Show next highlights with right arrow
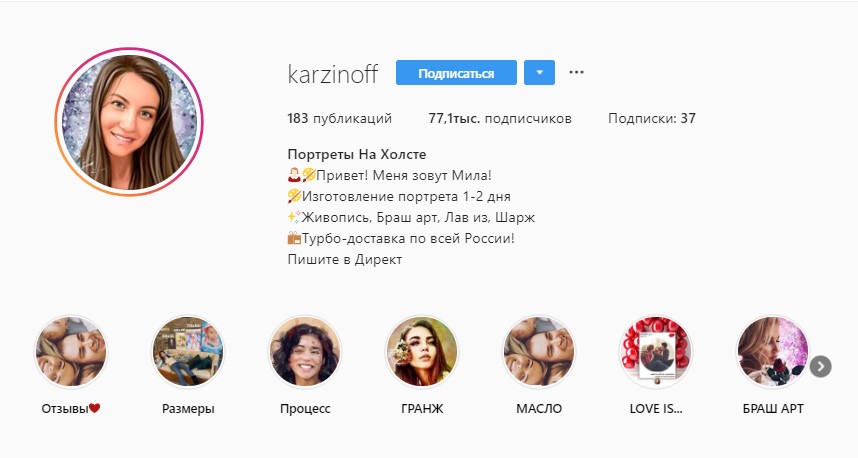This screenshot has height=458, width=858. (x=821, y=367)
